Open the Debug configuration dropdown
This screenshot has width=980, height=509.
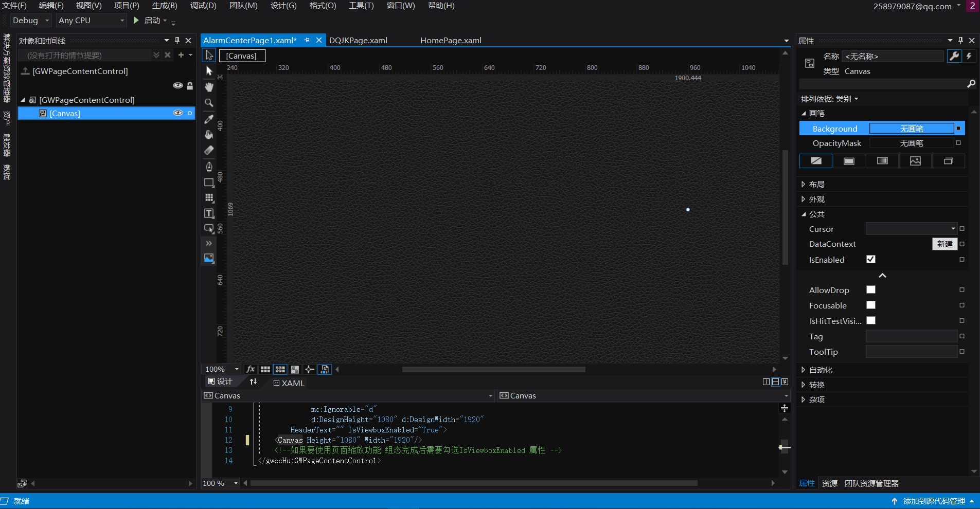(x=31, y=21)
